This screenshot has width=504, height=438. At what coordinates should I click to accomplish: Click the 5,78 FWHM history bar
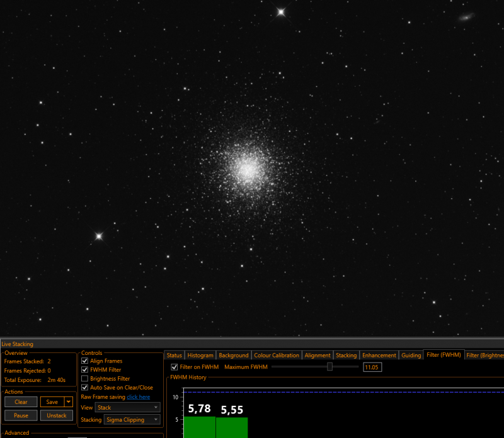(199, 427)
